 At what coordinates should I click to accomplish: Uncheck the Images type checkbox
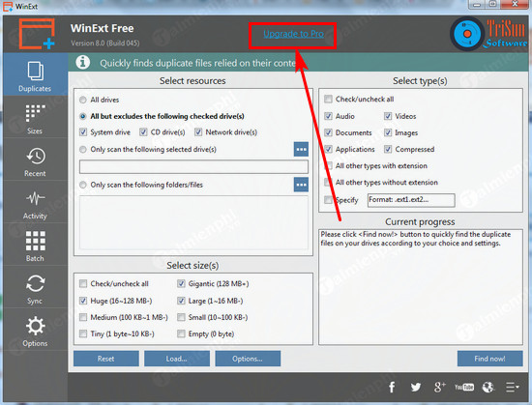coord(388,132)
